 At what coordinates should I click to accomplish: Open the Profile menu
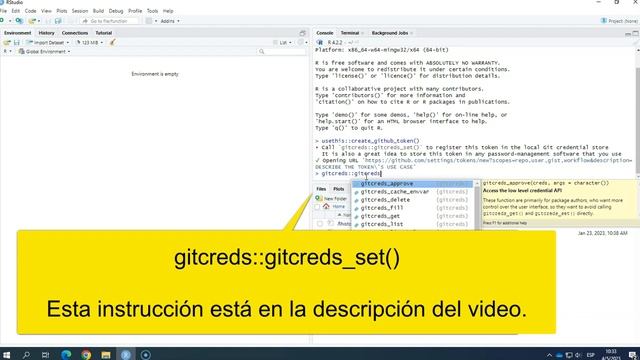135,11
